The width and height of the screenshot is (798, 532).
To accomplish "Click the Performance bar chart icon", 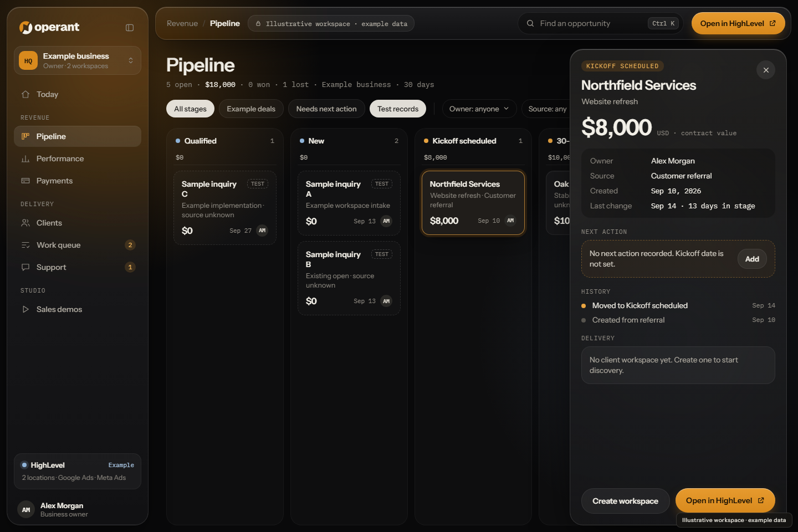I will 25,158.
